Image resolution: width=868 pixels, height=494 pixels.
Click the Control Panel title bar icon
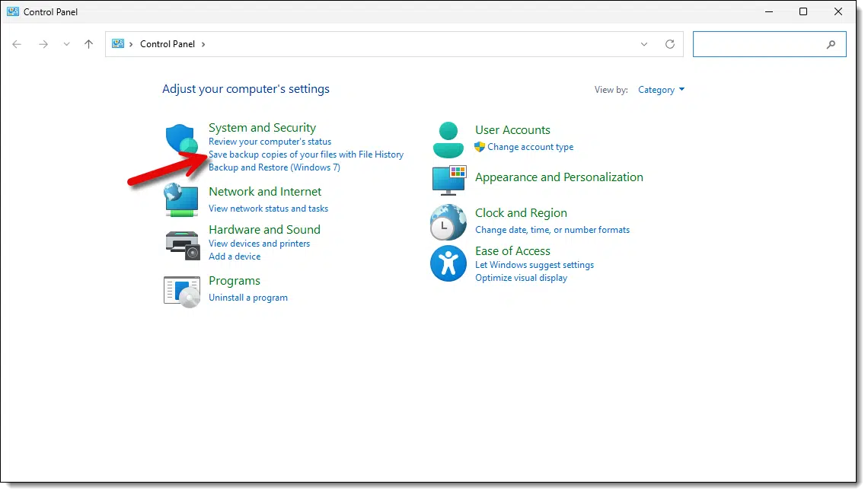pyautogui.click(x=13, y=11)
